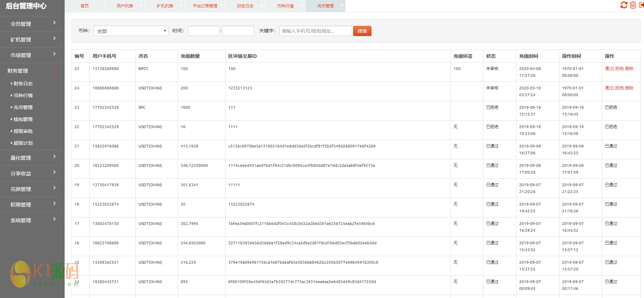This screenshot has width=644, height=298.
Task: Click the amount 415.1838
Action: (x=189, y=146)
